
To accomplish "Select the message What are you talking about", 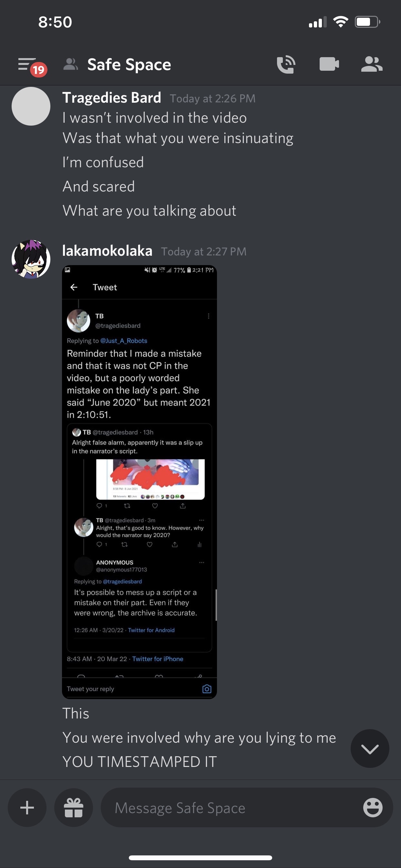I will coord(149,211).
